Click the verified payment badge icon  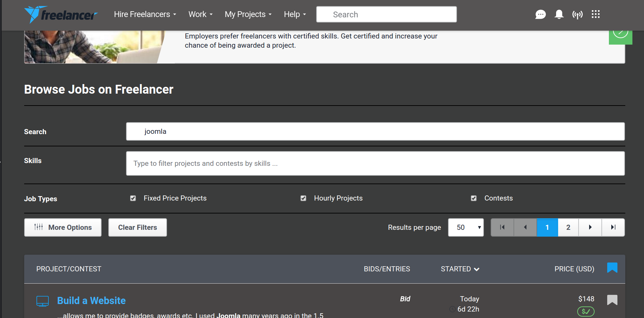(586, 311)
